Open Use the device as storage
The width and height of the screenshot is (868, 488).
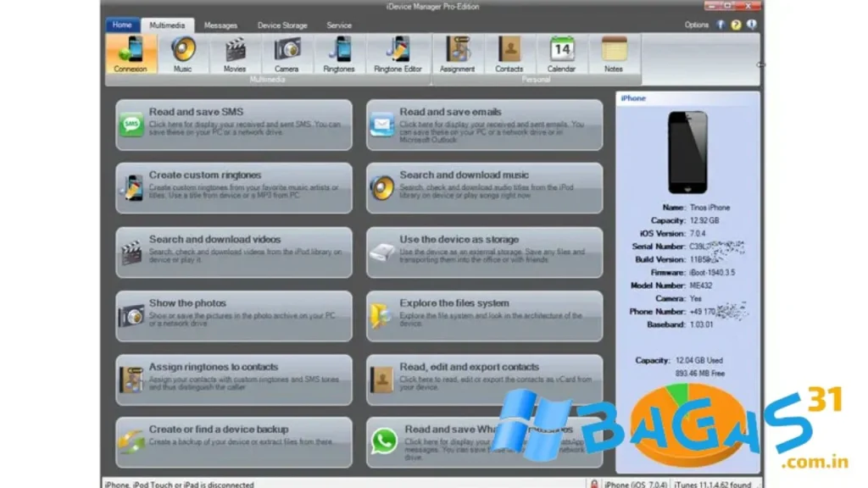point(484,252)
